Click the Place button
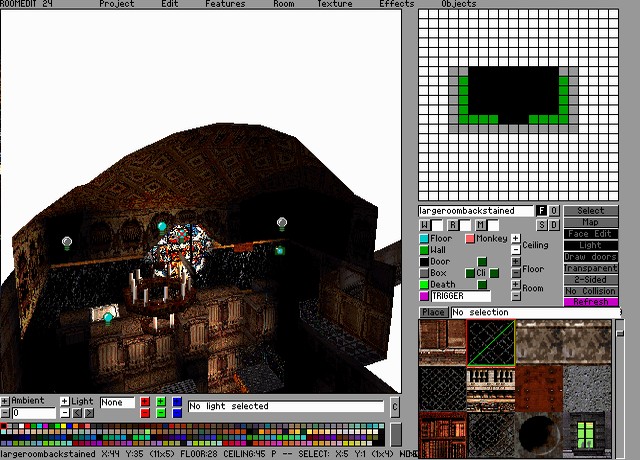Screen dimensions: 640x460 (x=433, y=313)
